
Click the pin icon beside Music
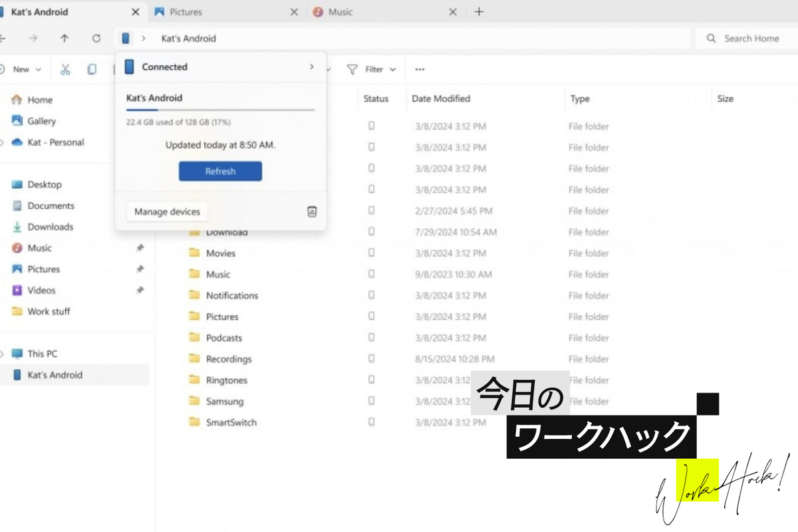[x=140, y=248]
